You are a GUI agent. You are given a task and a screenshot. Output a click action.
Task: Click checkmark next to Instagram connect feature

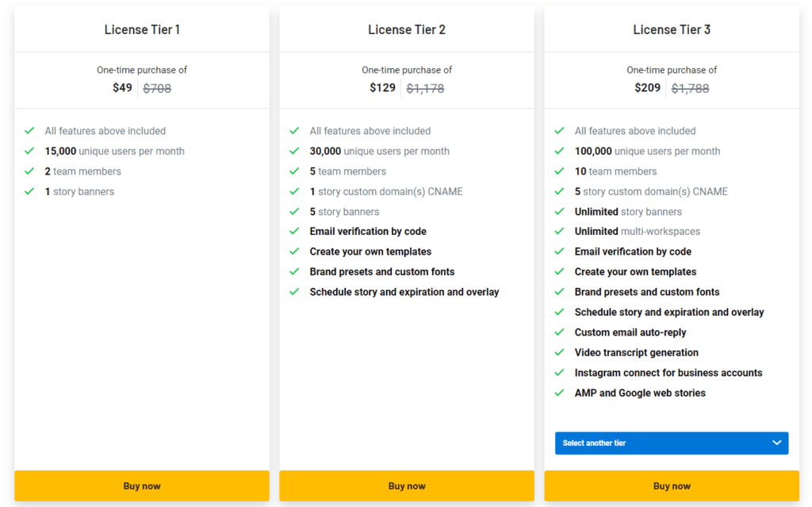point(559,373)
